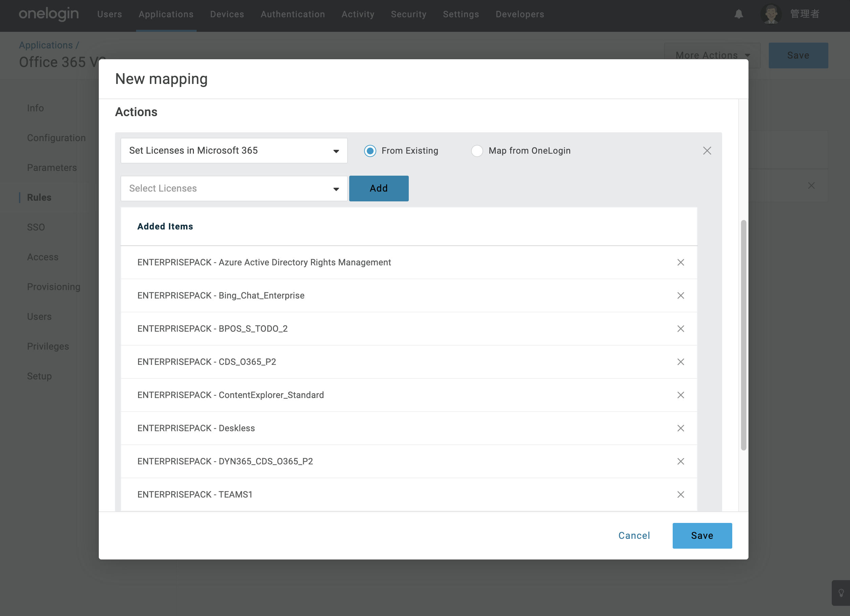
Task: Open the admin user avatar menu
Action: (x=771, y=14)
